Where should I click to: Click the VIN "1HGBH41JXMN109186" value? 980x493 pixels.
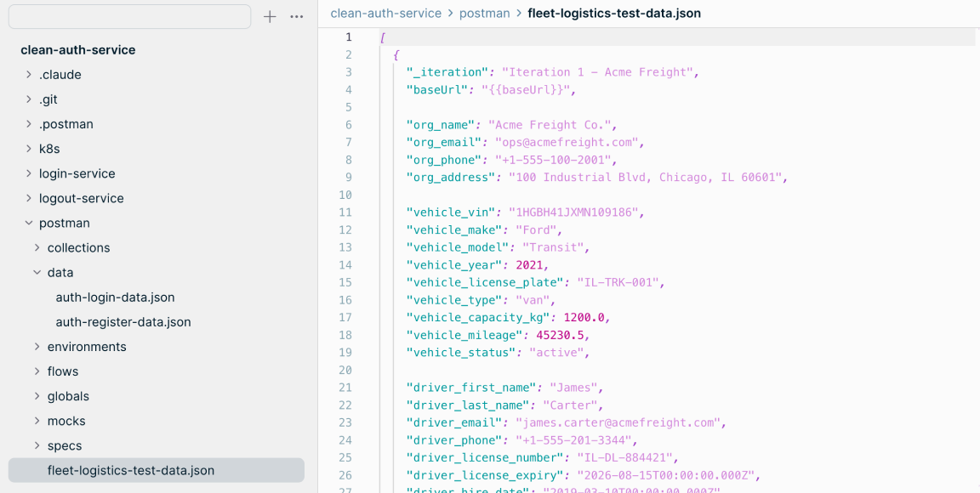573,212
